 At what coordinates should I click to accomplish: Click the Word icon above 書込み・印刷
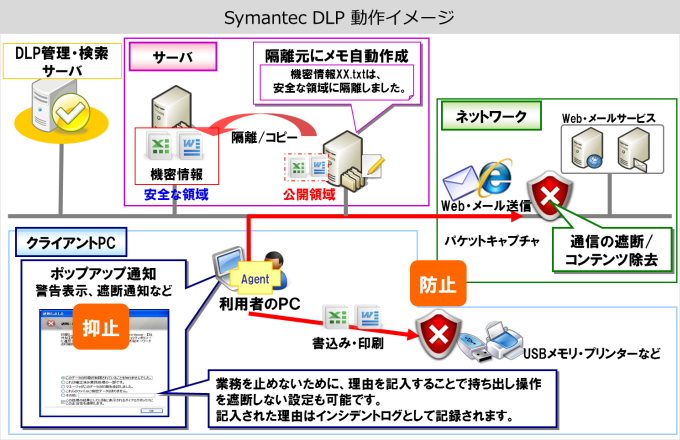368,317
